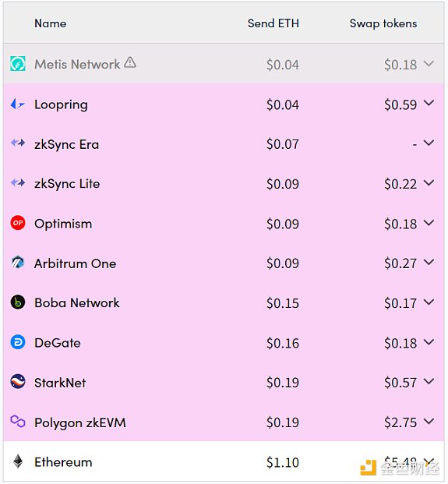Expand the Metis Network row chevron
This screenshot has height=484, width=448.
(x=429, y=64)
